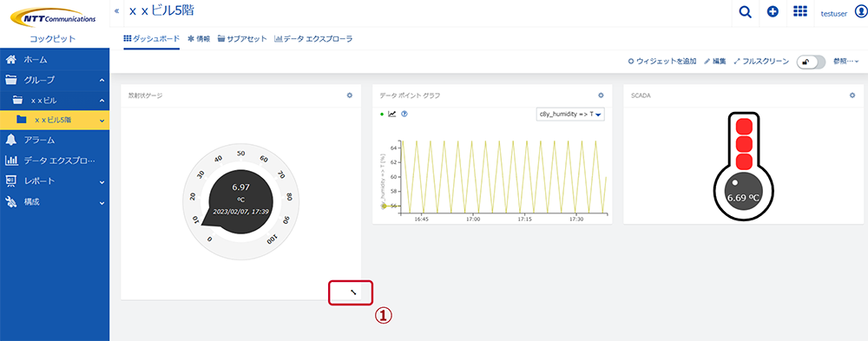Viewport: 868px width, 341px height.
Task: Click the SCADA widget title
Action: click(x=641, y=95)
